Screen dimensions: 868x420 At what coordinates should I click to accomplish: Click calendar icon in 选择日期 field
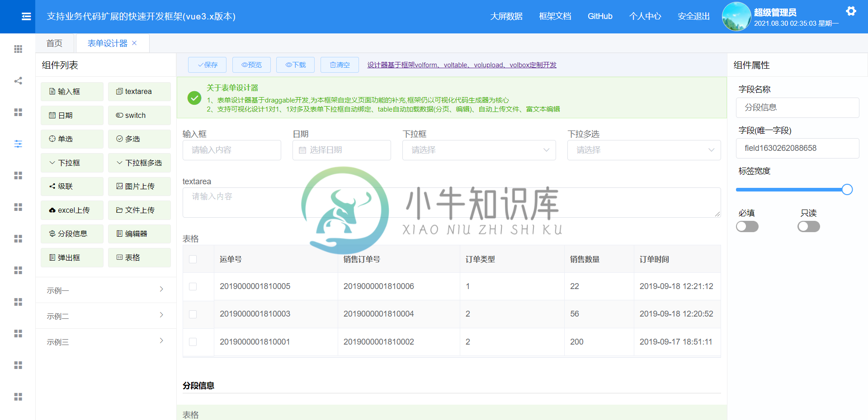coord(302,150)
